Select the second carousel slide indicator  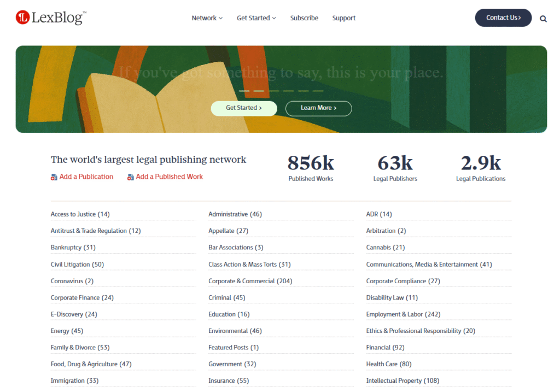tap(259, 91)
